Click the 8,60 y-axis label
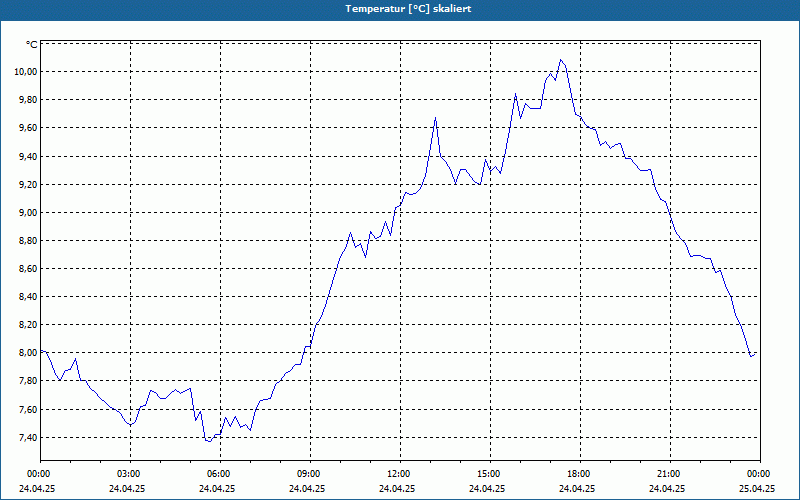Viewport: 800px width, 500px height. pos(28,268)
